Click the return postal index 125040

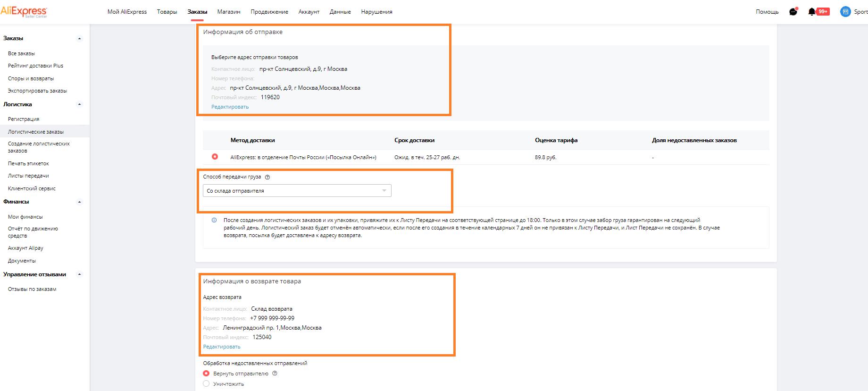[262, 337]
